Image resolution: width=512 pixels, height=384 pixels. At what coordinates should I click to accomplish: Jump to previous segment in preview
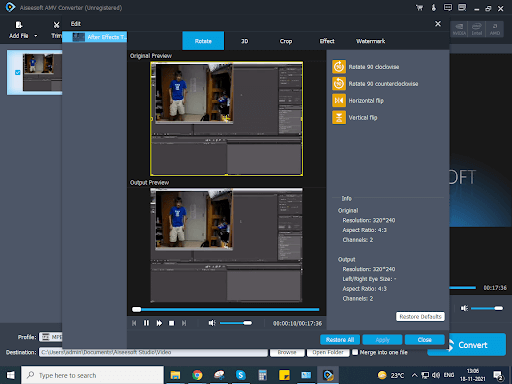(x=134, y=323)
